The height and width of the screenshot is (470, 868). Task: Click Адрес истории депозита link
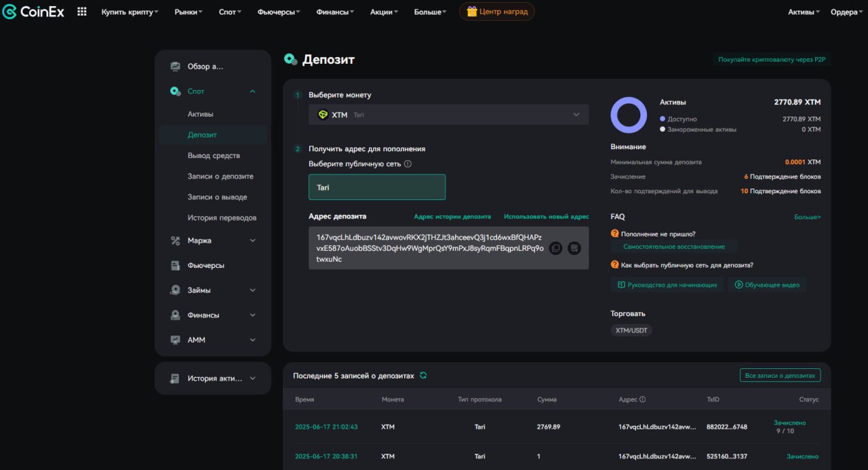pyautogui.click(x=452, y=216)
